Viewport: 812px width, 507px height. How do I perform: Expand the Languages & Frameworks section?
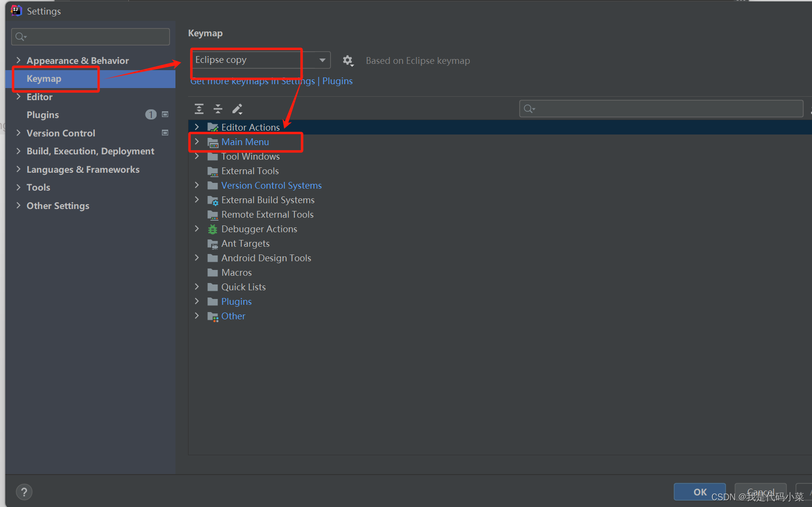18,169
